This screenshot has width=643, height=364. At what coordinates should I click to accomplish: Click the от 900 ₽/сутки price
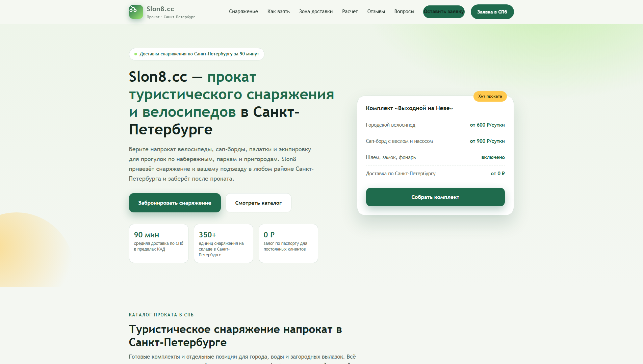point(487,141)
